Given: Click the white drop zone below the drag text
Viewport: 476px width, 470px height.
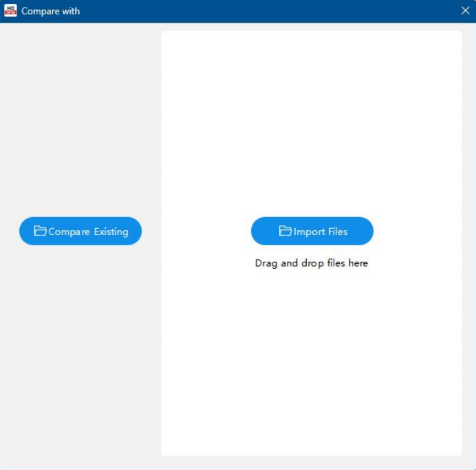Looking at the screenshot, I should [312, 357].
